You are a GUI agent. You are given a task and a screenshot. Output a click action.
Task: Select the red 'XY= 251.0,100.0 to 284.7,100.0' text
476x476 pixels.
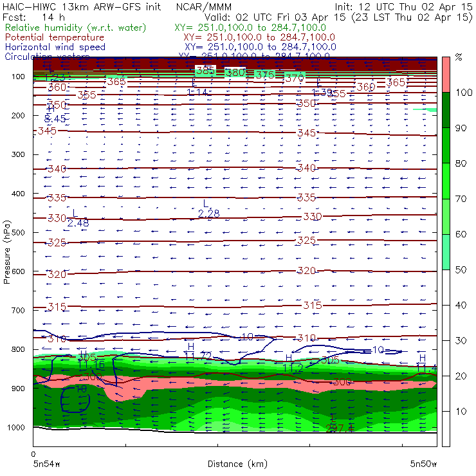259,37
